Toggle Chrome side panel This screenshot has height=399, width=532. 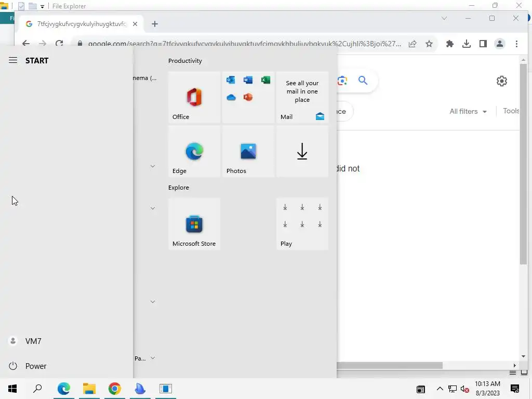coord(483,44)
